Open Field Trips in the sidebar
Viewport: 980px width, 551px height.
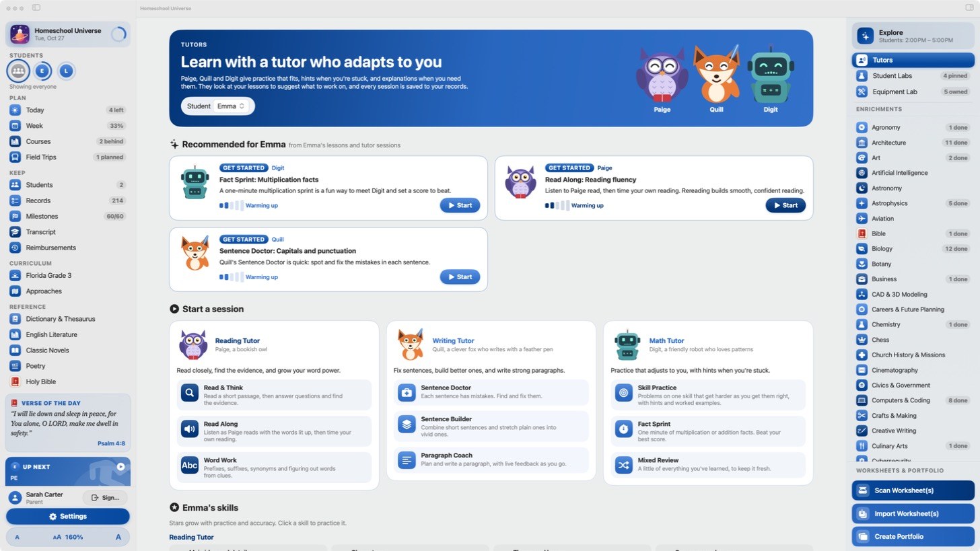[67, 157]
